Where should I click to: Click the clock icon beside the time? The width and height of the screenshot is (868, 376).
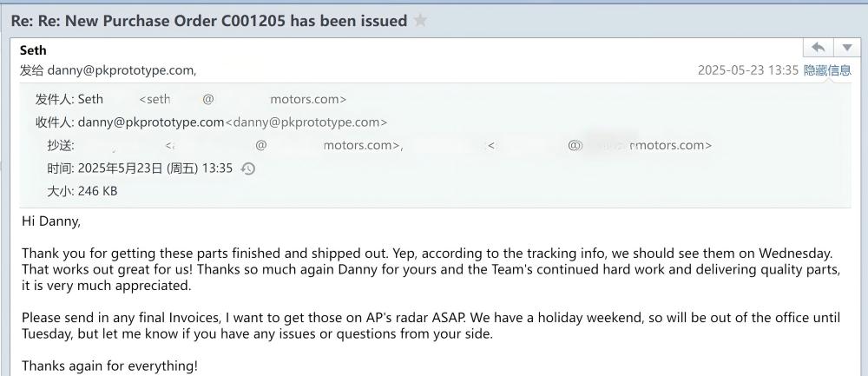point(247,168)
